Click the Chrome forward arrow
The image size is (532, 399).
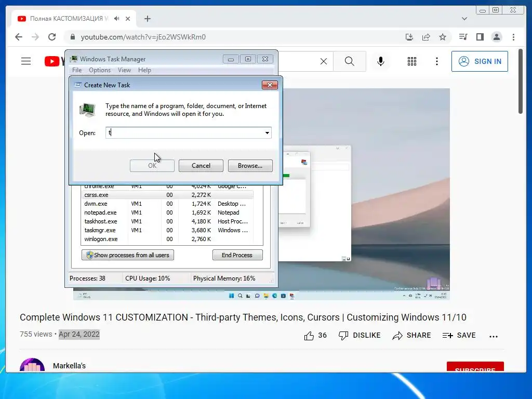click(x=35, y=37)
